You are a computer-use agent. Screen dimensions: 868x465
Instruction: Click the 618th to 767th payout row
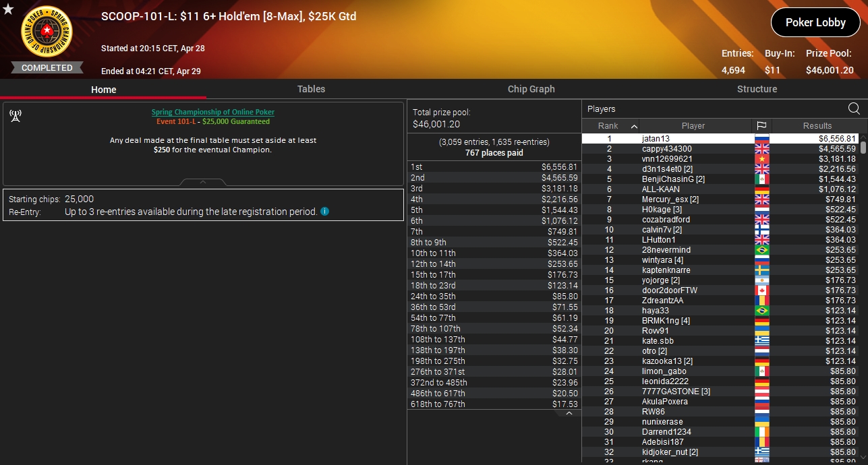coord(494,404)
